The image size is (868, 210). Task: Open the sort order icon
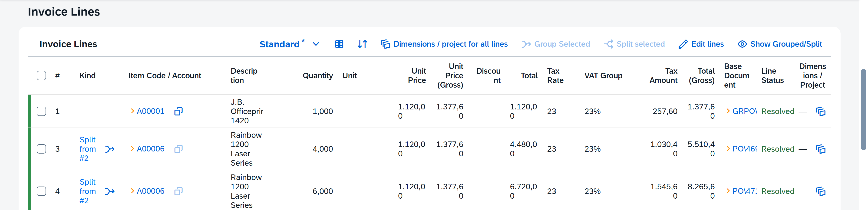click(362, 44)
